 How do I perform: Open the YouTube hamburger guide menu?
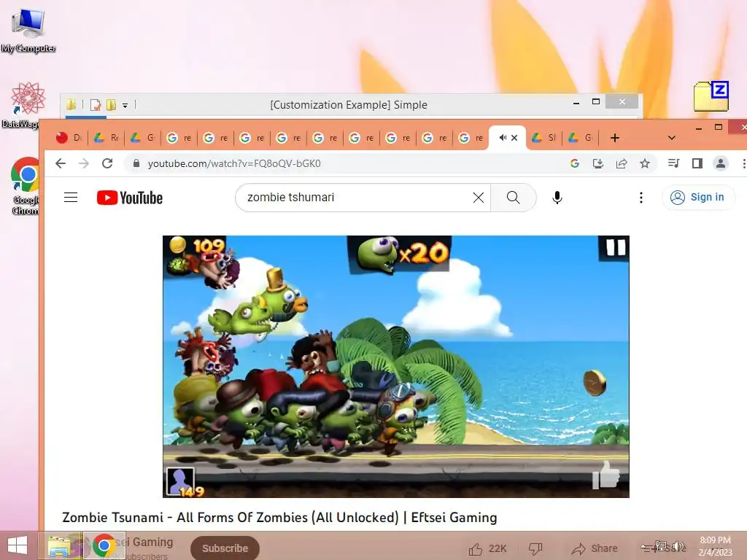pyautogui.click(x=71, y=197)
